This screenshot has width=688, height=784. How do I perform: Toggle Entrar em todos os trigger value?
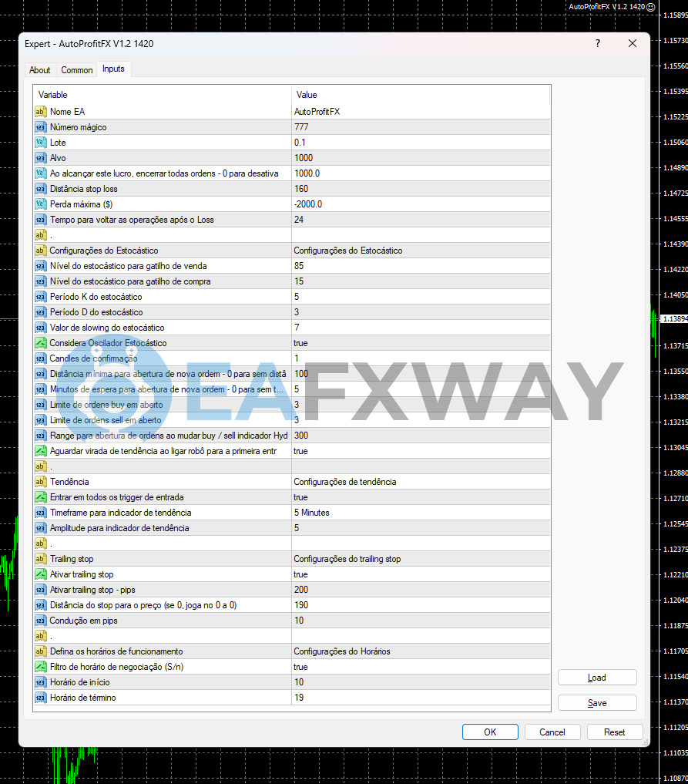[420, 497]
